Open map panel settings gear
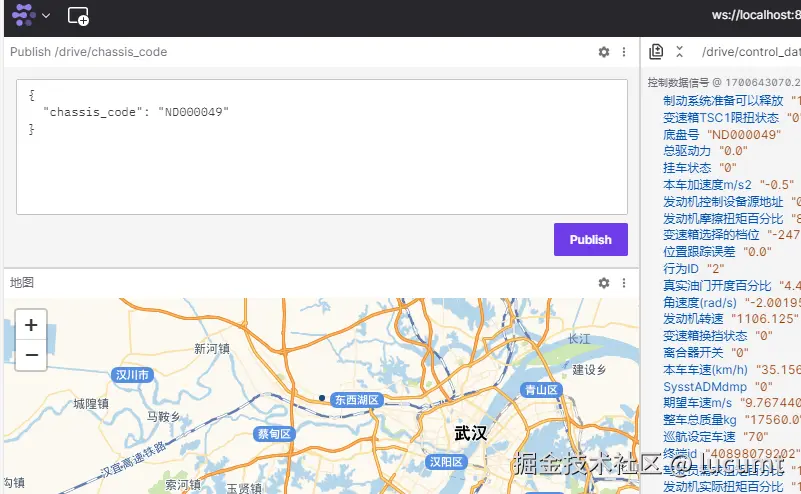This screenshot has width=801, height=494. 604,283
